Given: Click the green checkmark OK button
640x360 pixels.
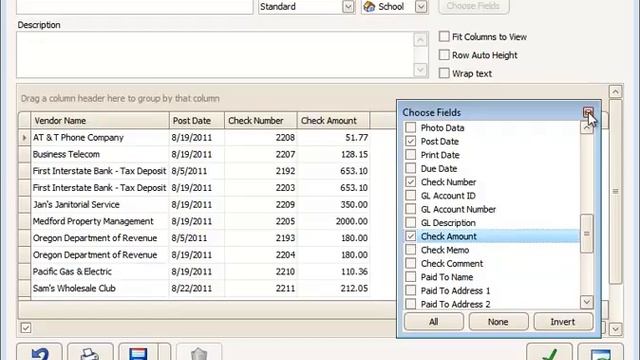Looking at the screenshot, I should (549, 353).
